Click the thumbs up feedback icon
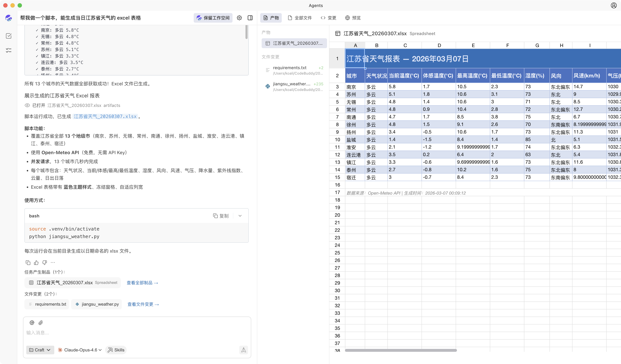Viewport: 621px width, 364px height. click(36, 262)
